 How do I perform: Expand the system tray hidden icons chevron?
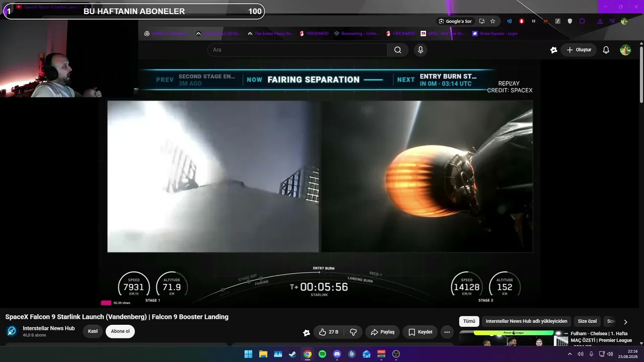pos(570,354)
